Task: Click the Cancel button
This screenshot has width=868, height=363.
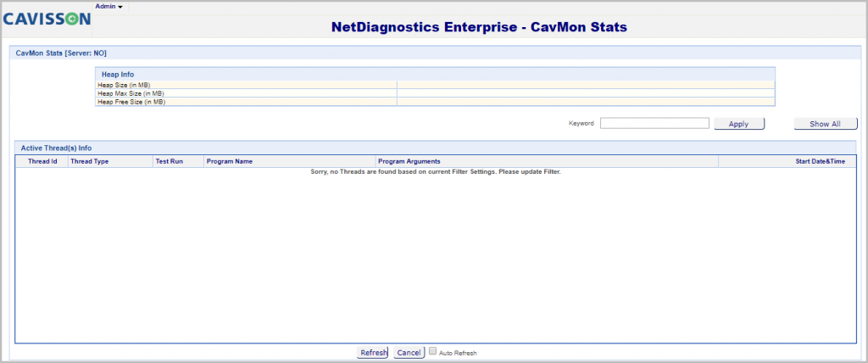Action: [x=409, y=353]
